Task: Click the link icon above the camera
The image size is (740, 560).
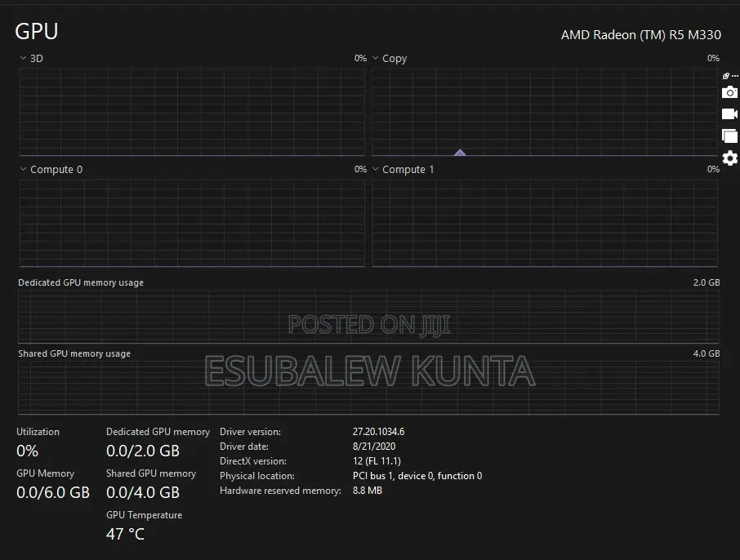Action: [726, 76]
